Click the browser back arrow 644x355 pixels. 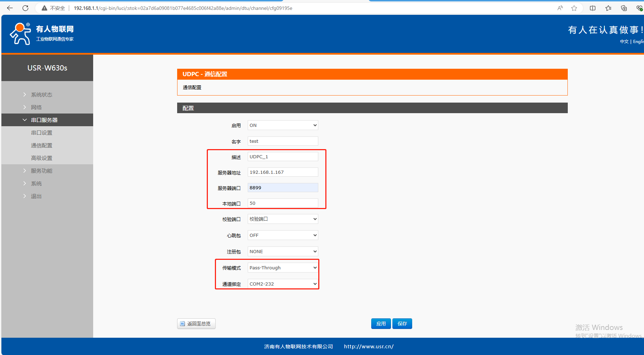click(10, 8)
